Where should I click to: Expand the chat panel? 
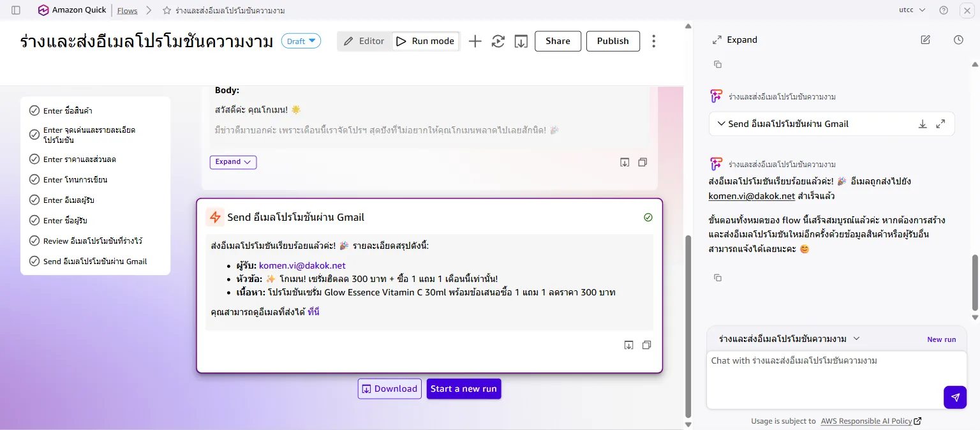(735, 40)
